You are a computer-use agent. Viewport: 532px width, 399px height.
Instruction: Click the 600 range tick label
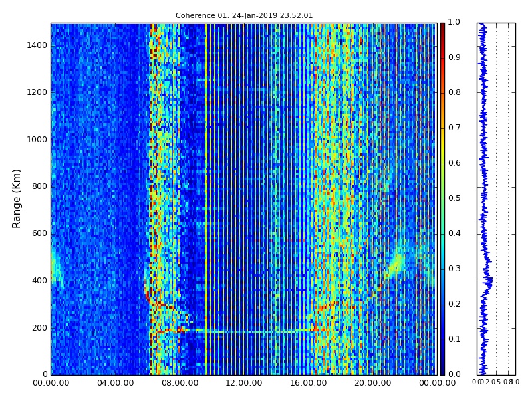39,233
